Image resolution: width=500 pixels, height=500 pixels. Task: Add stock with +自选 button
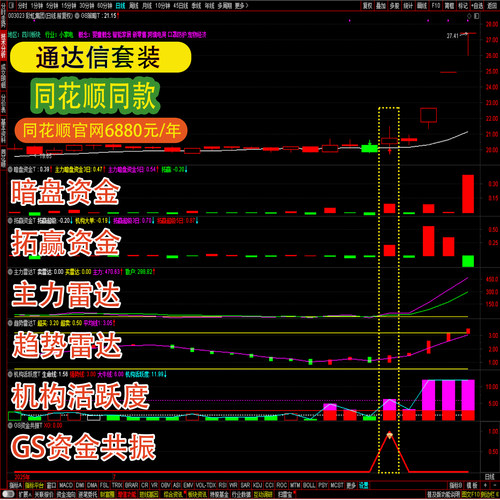click(477, 6)
